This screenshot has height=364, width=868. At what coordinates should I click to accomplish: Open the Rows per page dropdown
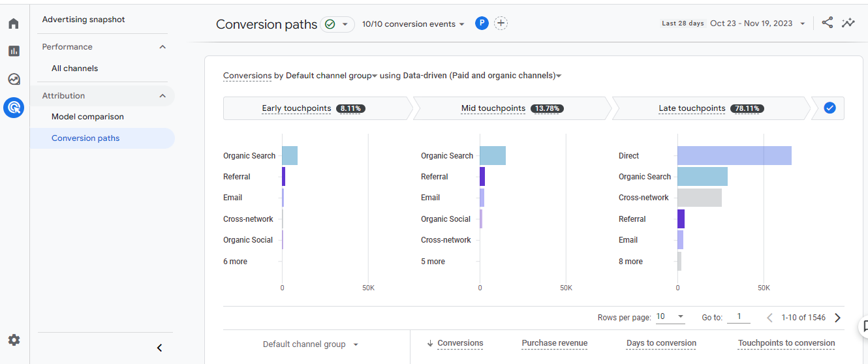point(670,317)
